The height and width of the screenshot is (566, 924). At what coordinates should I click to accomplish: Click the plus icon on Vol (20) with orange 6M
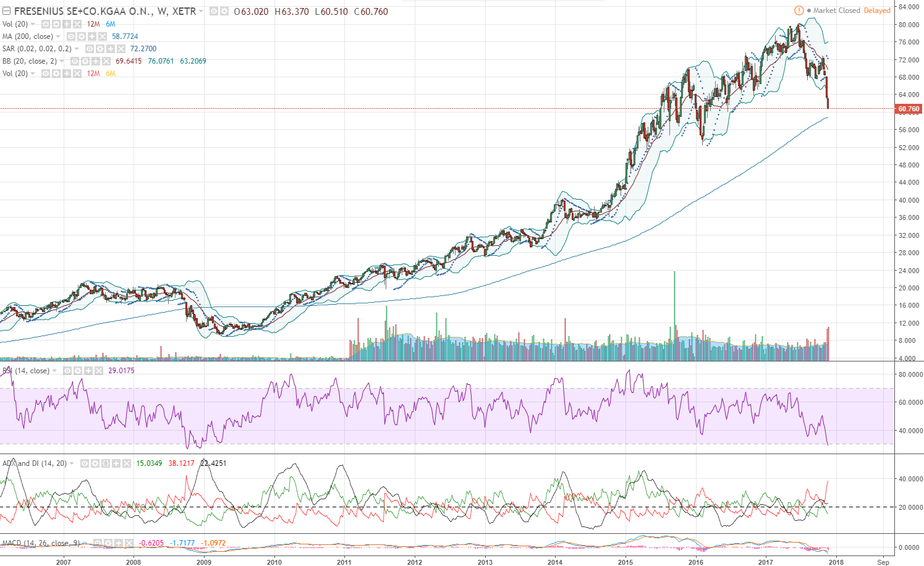point(67,74)
